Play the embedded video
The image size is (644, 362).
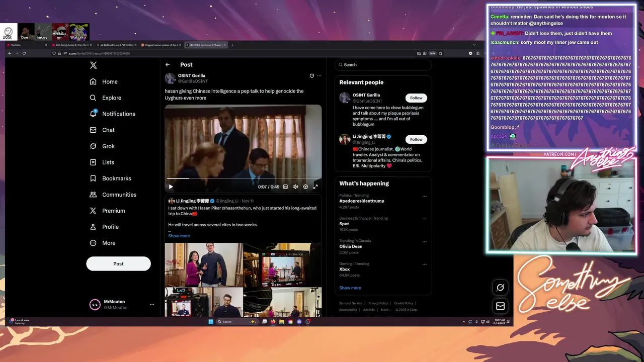(171, 187)
